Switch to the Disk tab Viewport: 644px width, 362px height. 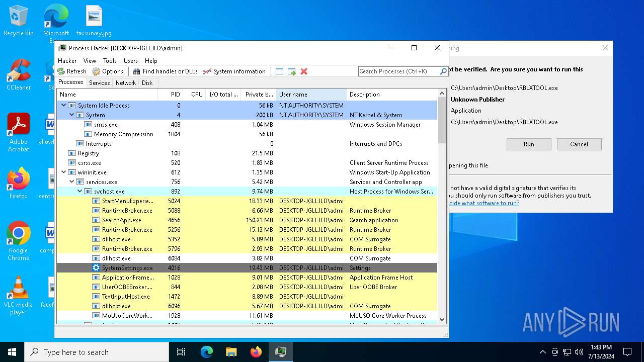147,83
